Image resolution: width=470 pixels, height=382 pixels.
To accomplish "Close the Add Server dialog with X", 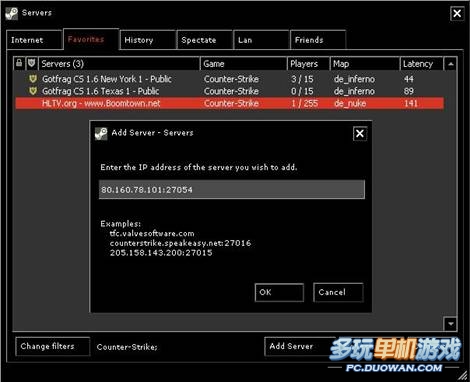I will [360, 134].
